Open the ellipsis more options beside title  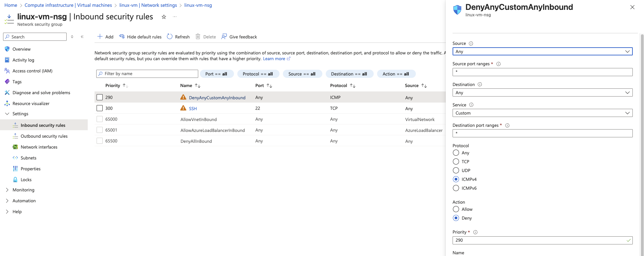pyautogui.click(x=175, y=17)
